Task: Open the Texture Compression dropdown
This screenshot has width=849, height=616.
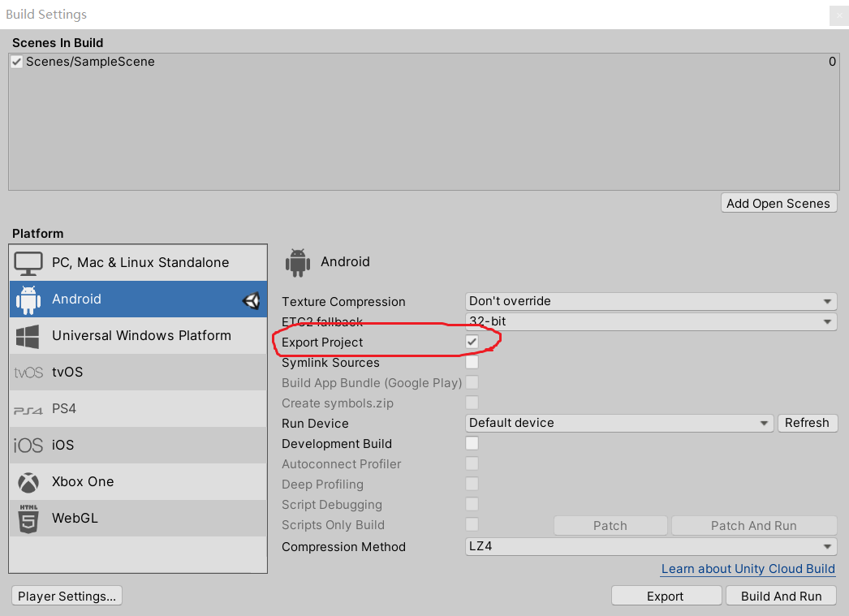Action: coord(651,301)
